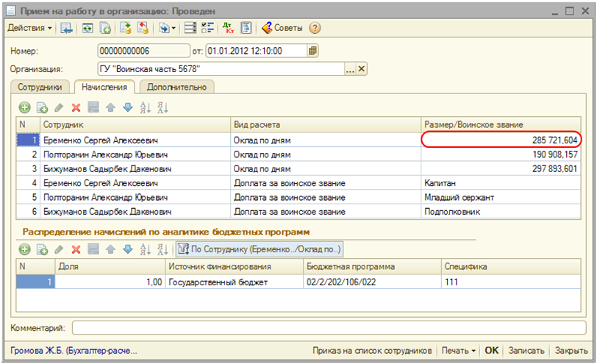Open organization selection with ellipsis button
Viewport: 597px width, 364px height.
[x=350, y=69]
